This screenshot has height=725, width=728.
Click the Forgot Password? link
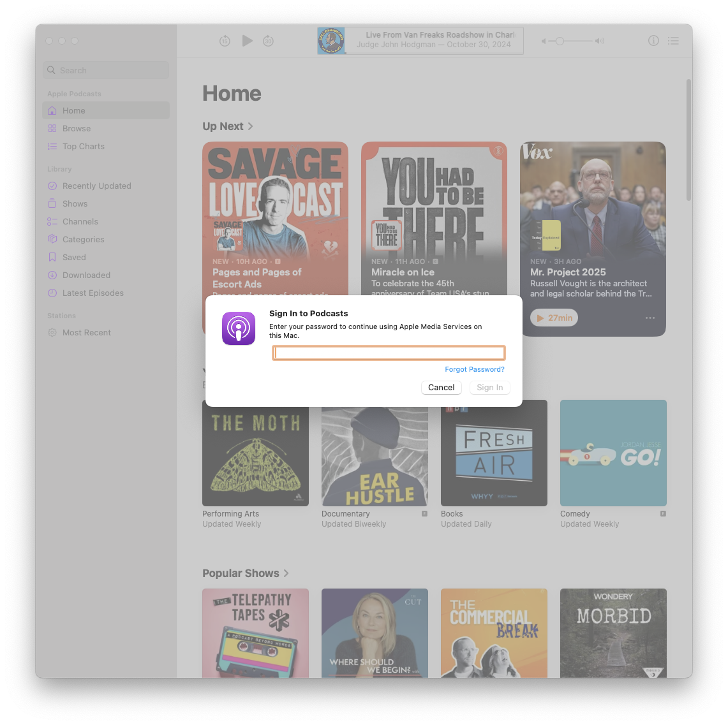[475, 369]
